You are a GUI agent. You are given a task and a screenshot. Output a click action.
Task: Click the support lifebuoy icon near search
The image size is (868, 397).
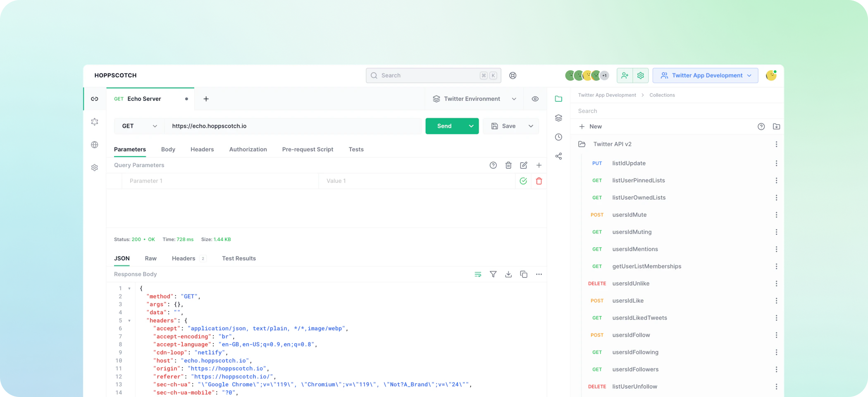tap(513, 75)
